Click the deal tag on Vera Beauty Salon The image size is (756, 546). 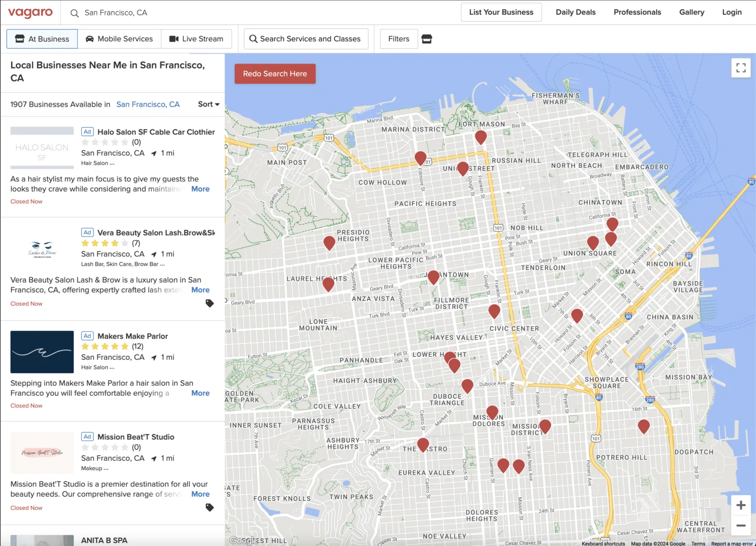click(x=210, y=303)
